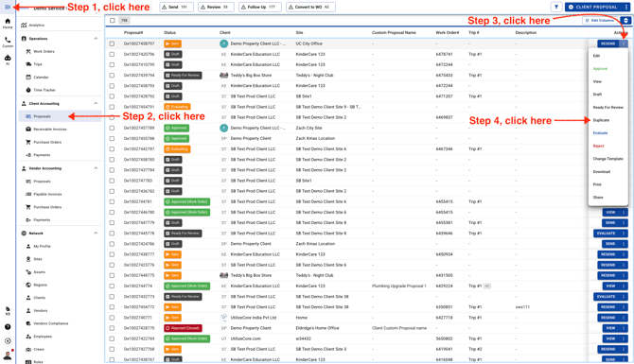Open Work Orders under Operations
Image resolution: width=634 pixels, height=364 pixels.
(44, 51)
